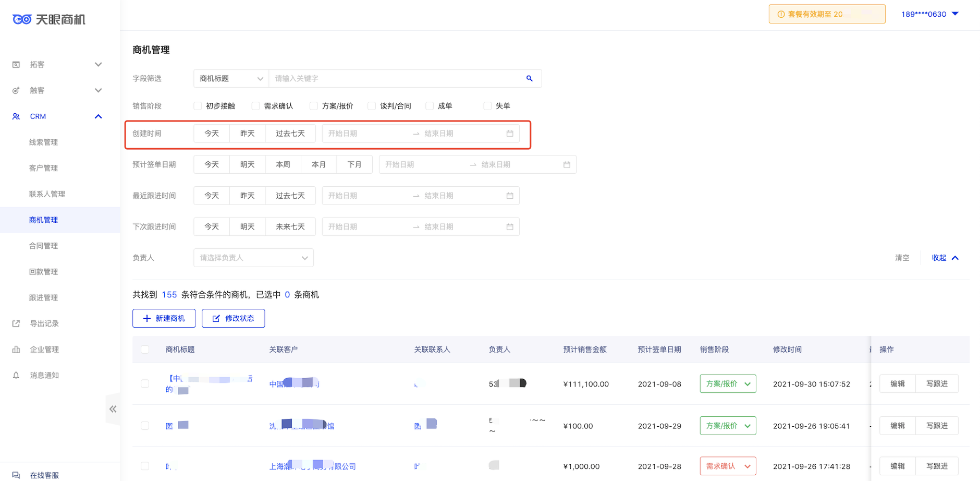Open 回款管理 in sidebar
The width and height of the screenshot is (980, 481).
click(43, 272)
